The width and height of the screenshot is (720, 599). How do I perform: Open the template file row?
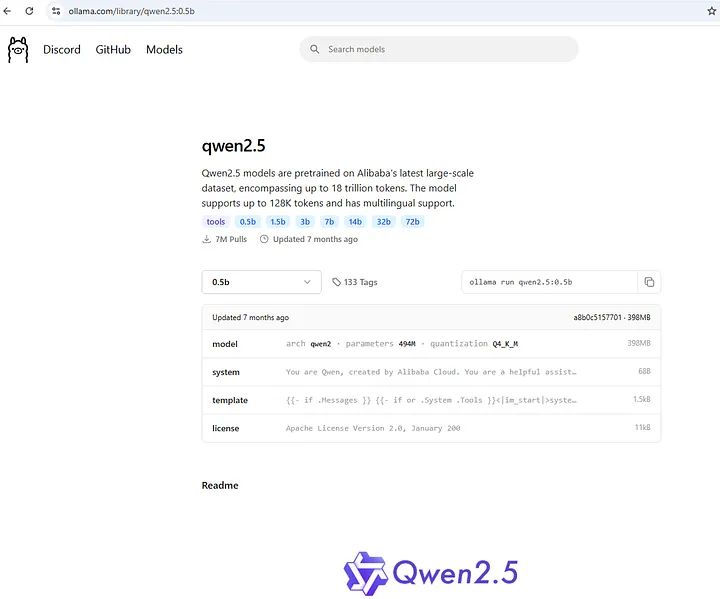(x=430, y=400)
